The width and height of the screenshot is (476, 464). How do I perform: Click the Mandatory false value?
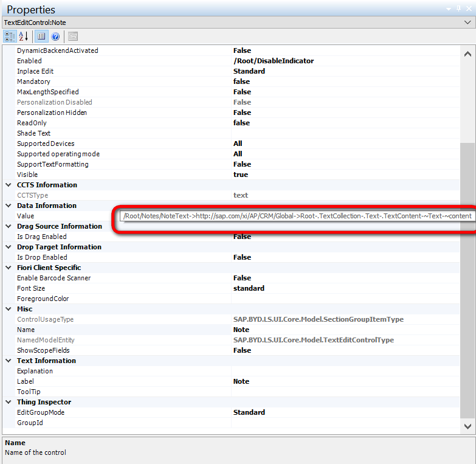tap(241, 81)
